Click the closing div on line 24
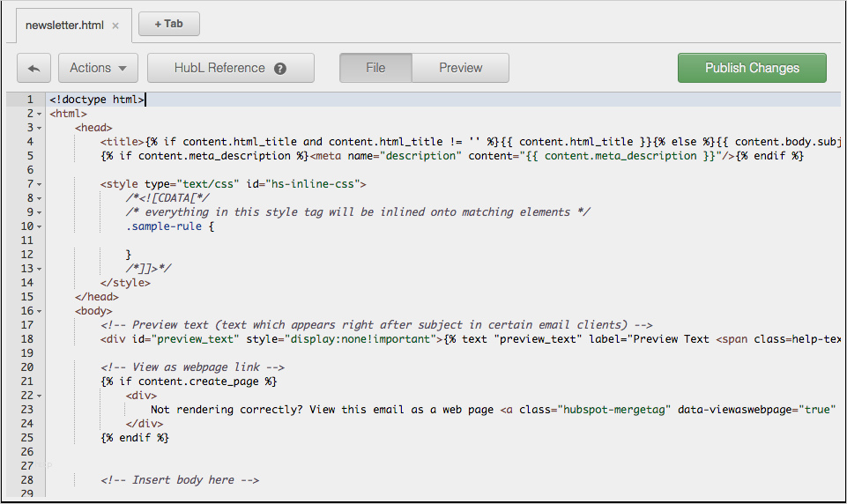 145,424
